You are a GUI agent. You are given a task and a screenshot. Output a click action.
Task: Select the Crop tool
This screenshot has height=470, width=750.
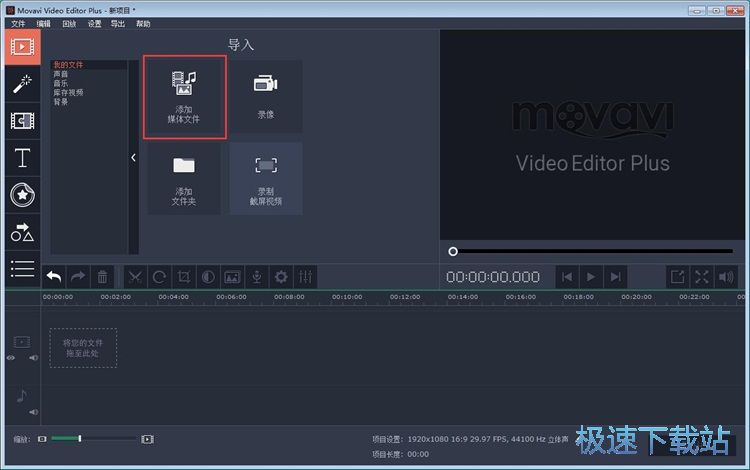pyautogui.click(x=184, y=277)
